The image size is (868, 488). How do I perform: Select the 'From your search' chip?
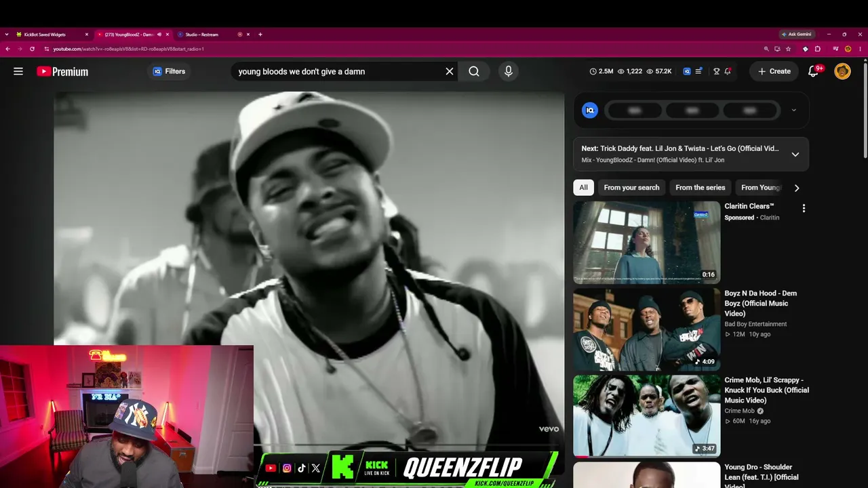[631, 188]
